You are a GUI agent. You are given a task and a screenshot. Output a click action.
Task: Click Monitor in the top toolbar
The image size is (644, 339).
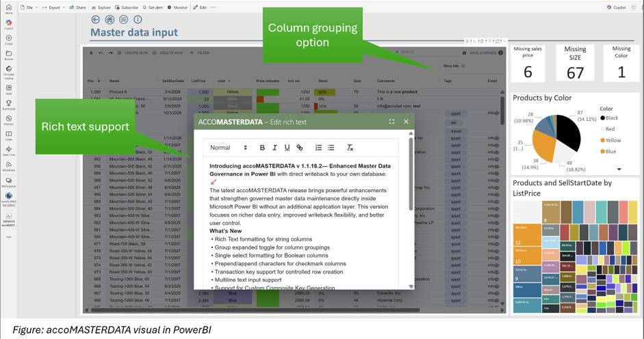click(x=177, y=8)
